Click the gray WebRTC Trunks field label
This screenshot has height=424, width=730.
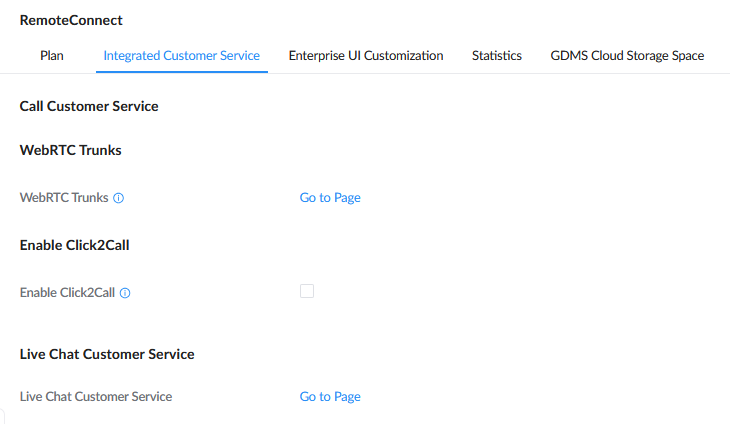[64, 198]
